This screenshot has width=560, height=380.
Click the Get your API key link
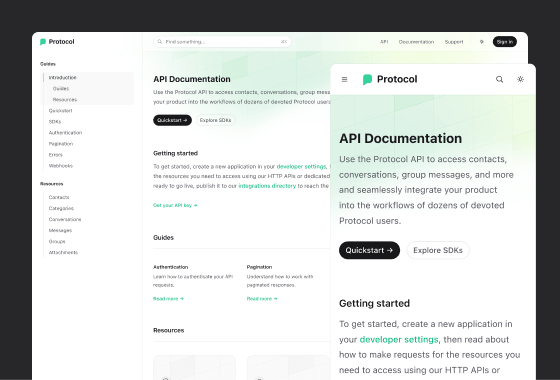tap(175, 205)
